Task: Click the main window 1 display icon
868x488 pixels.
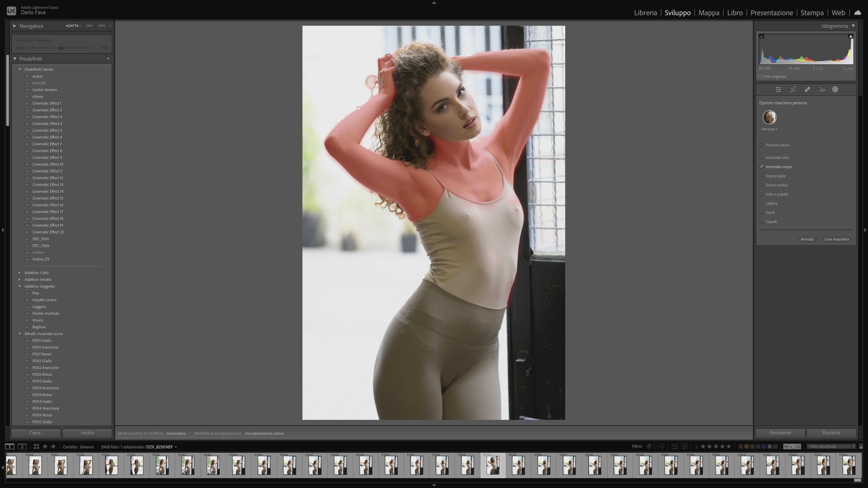Action: 9,447
